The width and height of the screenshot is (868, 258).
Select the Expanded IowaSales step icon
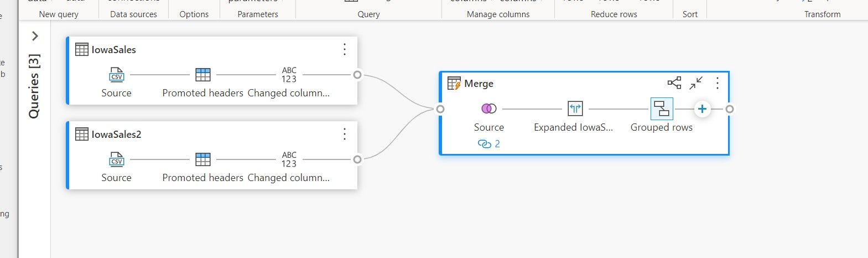tap(575, 109)
